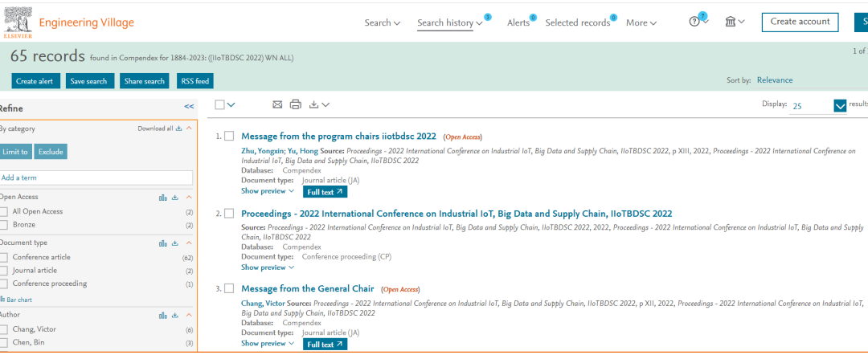Click the Create account button
Image resolution: width=868 pixels, height=355 pixels.
point(800,22)
